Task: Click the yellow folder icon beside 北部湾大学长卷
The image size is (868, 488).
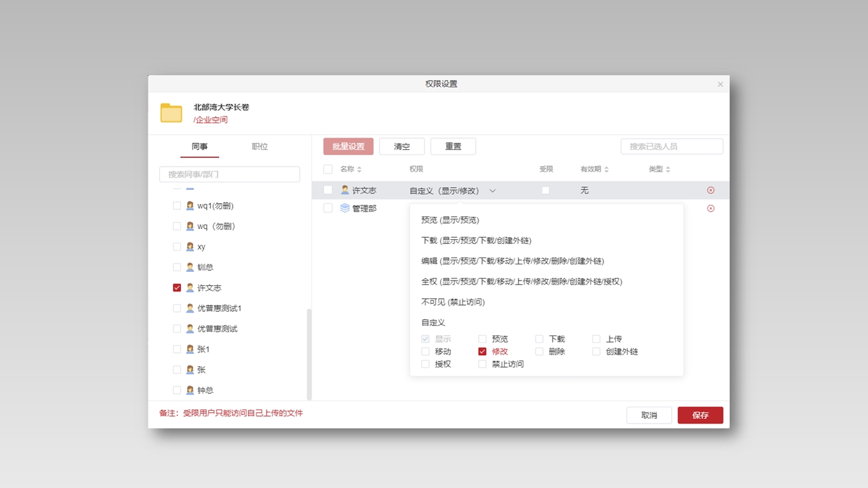Action: [171, 113]
